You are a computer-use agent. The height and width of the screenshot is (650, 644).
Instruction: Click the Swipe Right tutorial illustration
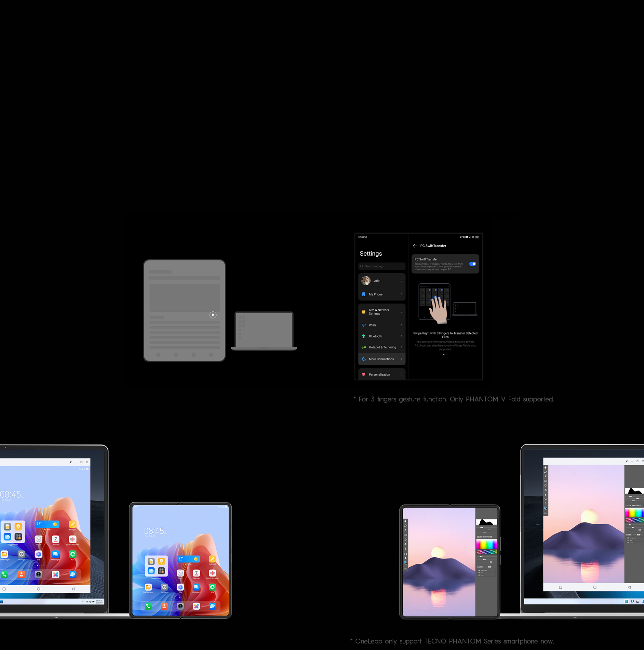point(448,304)
